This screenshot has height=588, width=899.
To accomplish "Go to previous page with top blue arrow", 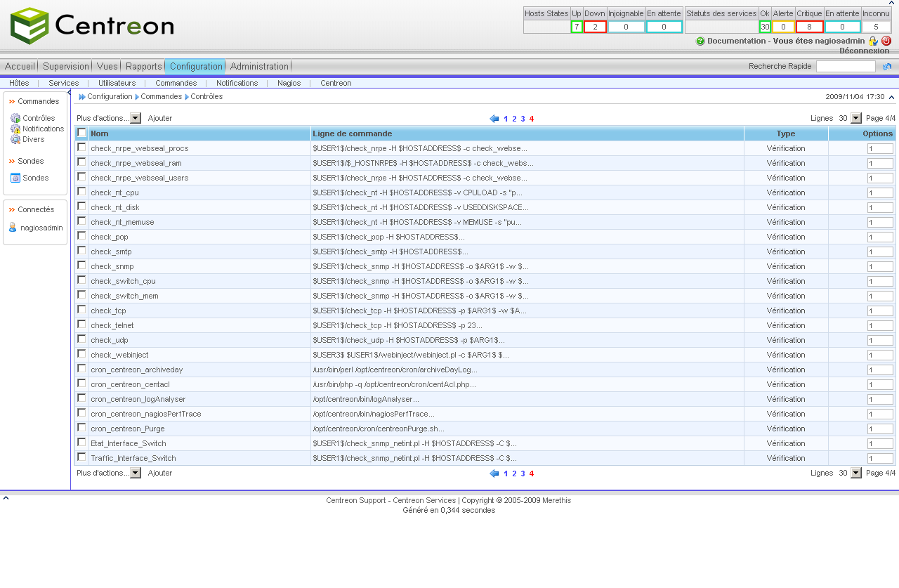I will click(494, 119).
